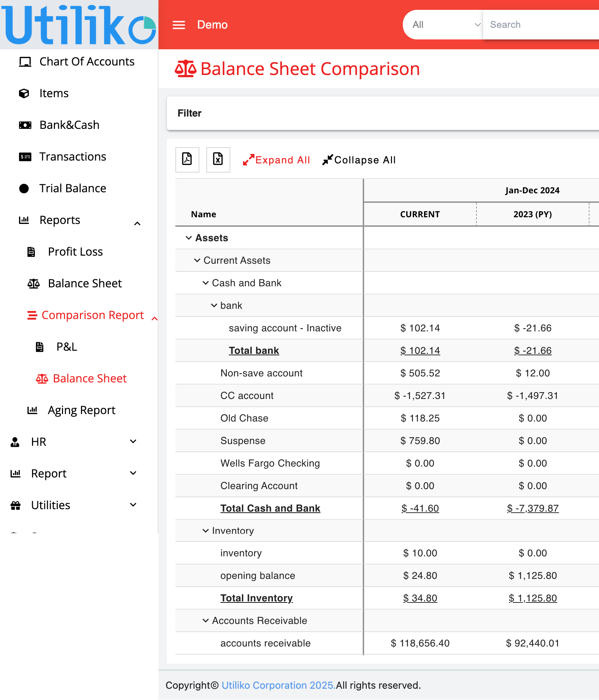Open Aging Report from sidebar
599x700 pixels.
[81, 410]
